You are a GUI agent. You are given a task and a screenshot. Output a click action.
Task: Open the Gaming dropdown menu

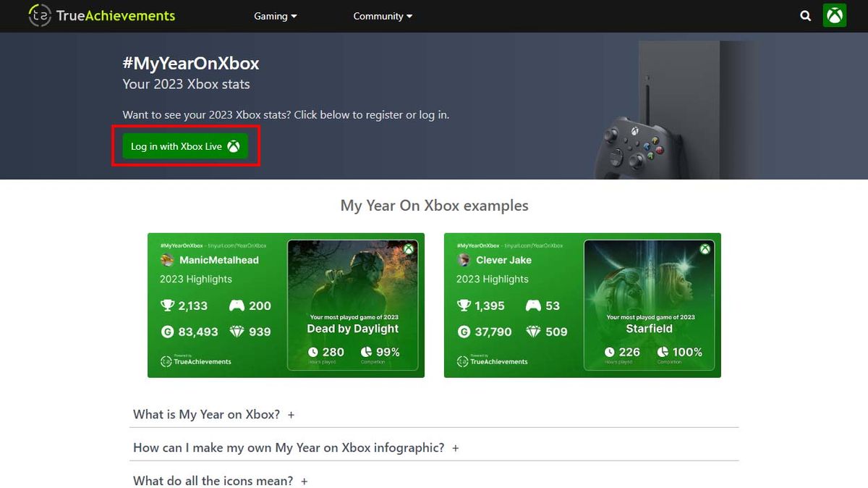coord(276,16)
